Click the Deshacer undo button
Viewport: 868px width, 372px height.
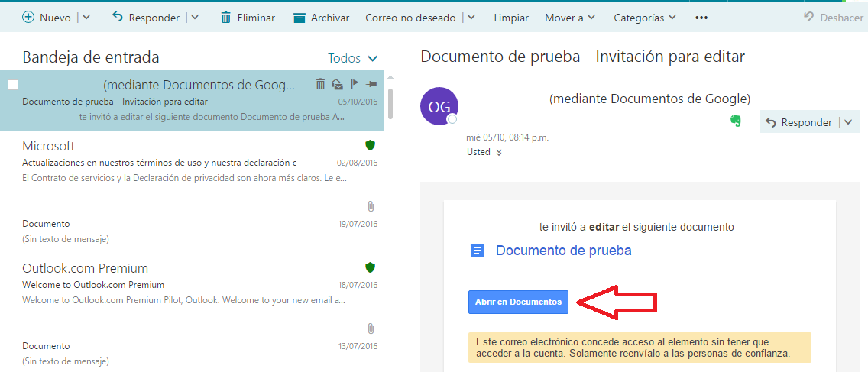833,18
